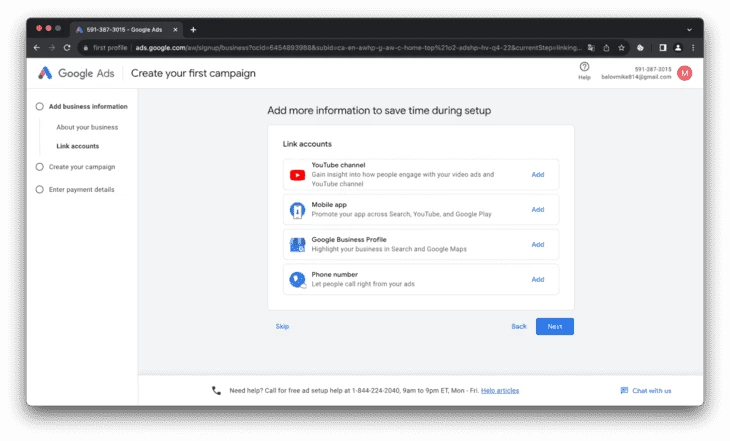
Task: Click the YouTube channel icon
Action: [297, 175]
